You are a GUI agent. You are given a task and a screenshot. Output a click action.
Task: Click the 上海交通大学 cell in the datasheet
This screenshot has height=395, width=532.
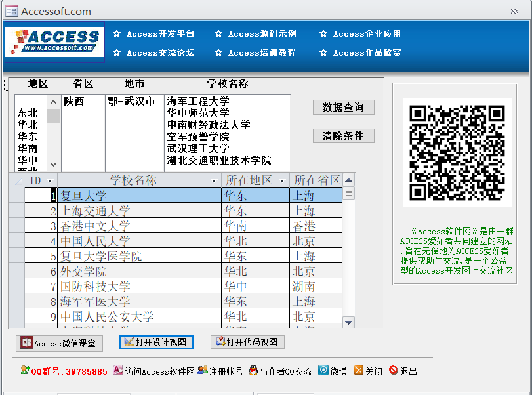point(140,211)
